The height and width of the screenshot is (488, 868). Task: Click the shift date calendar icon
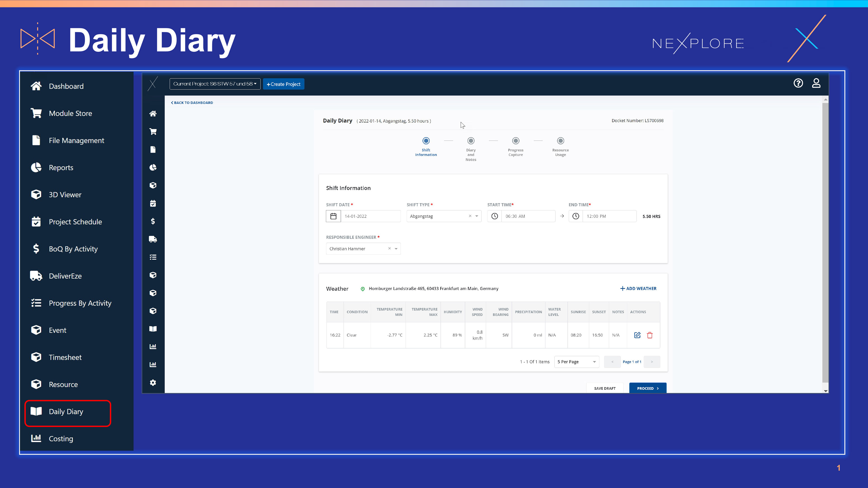tap(333, 216)
